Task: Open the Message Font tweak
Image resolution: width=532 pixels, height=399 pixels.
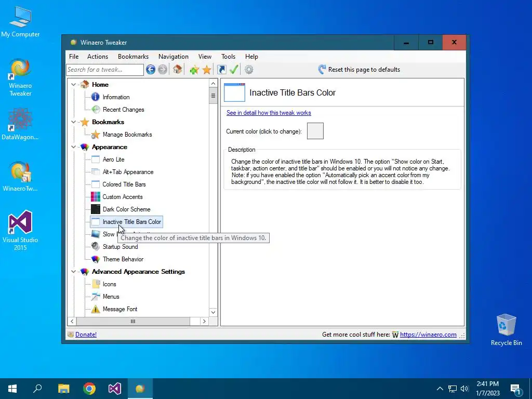Action: (x=120, y=309)
